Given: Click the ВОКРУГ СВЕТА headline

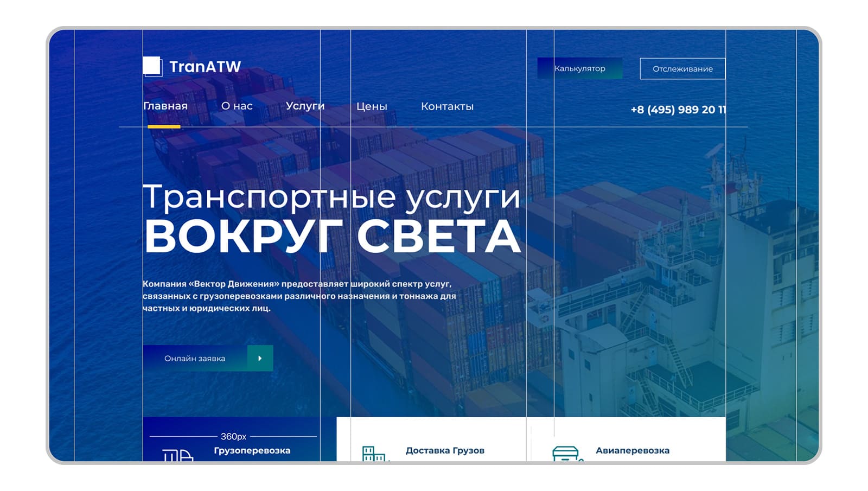Looking at the screenshot, I should pos(332,237).
